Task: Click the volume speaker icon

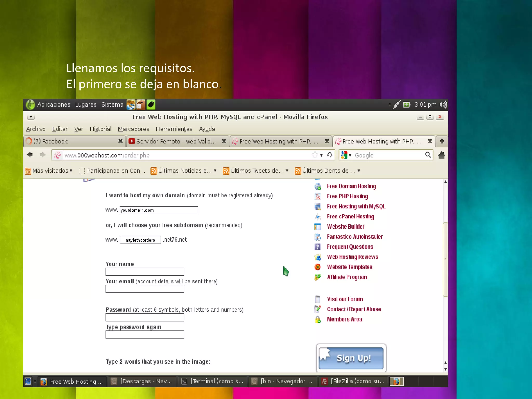Action: click(443, 104)
